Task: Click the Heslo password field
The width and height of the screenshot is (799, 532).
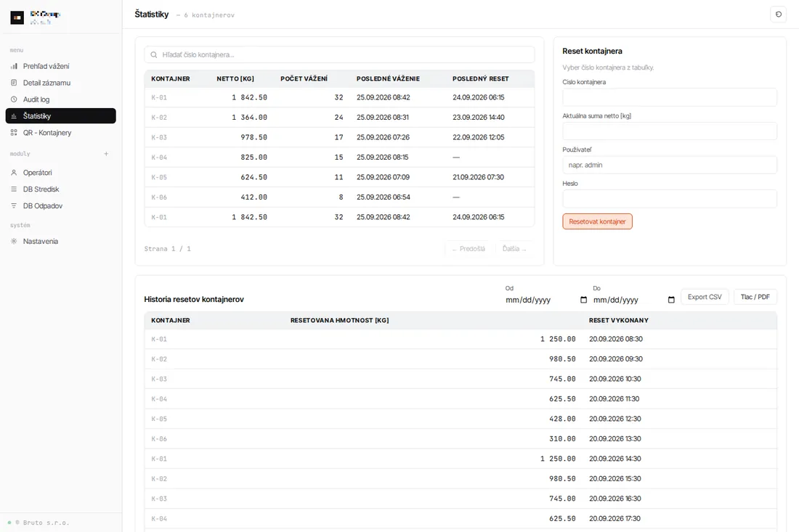Action: pyautogui.click(x=670, y=199)
